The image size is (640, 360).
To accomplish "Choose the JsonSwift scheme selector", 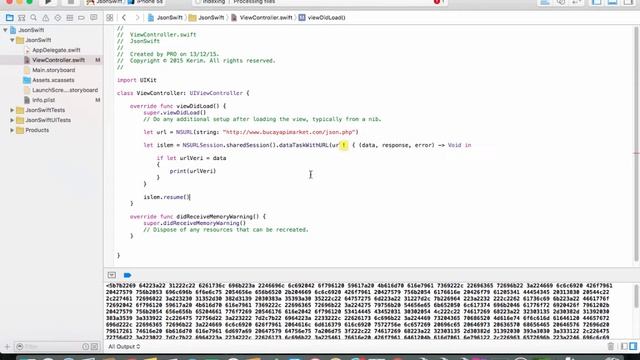I will point(105,2).
